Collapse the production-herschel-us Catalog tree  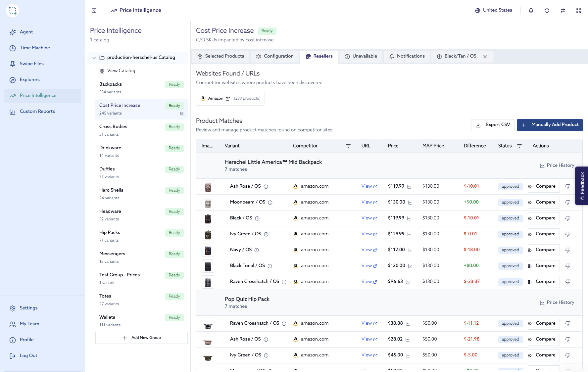pyautogui.click(x=94, y=58)
